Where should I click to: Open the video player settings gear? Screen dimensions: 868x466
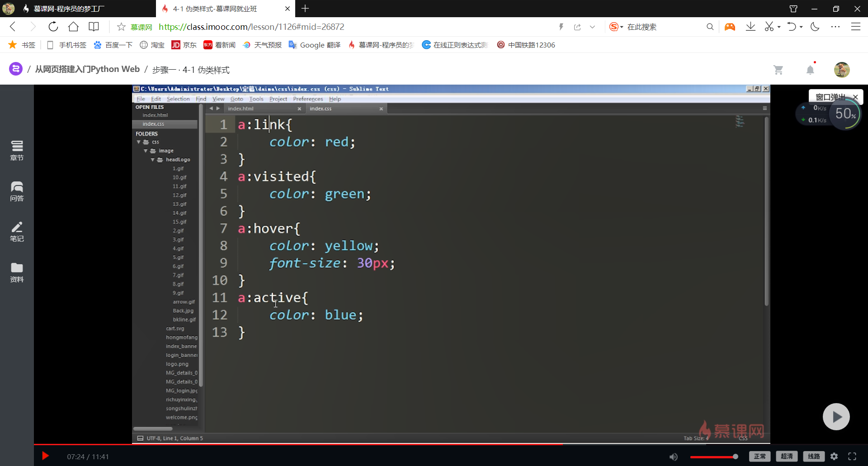[834, 456]
